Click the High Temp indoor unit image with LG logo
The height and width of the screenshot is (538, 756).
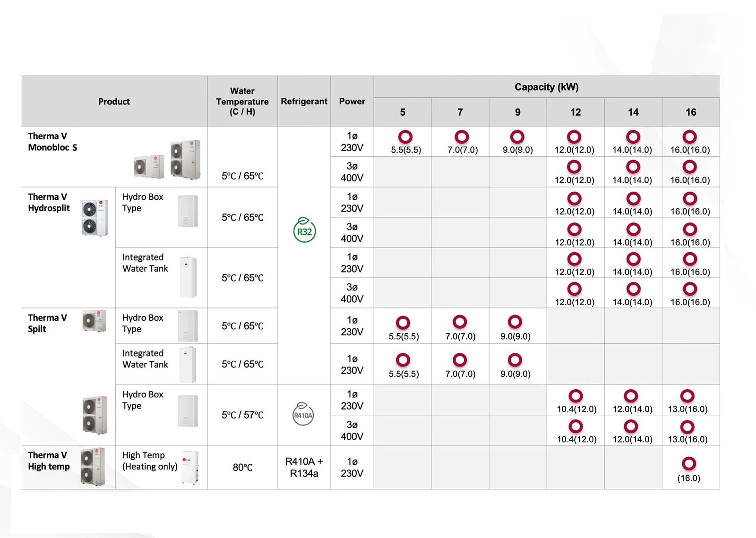click(x=190, y=467)
